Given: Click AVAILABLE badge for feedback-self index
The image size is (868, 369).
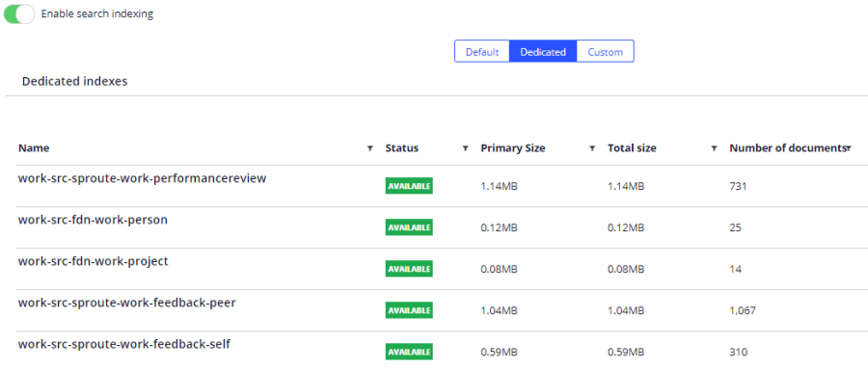Looking at the screenshot, I should point(409,352).
